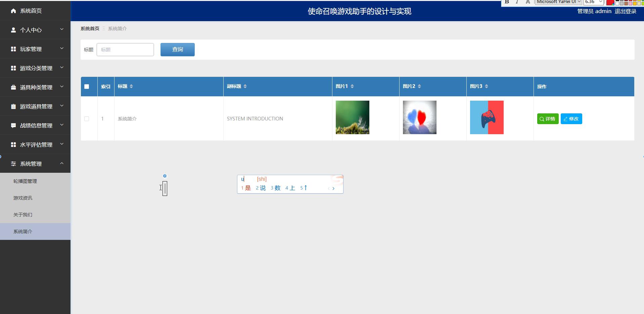Click the grid icon of 玩家管理
This screenshot has width=644, height=314.
pos(13,49)
